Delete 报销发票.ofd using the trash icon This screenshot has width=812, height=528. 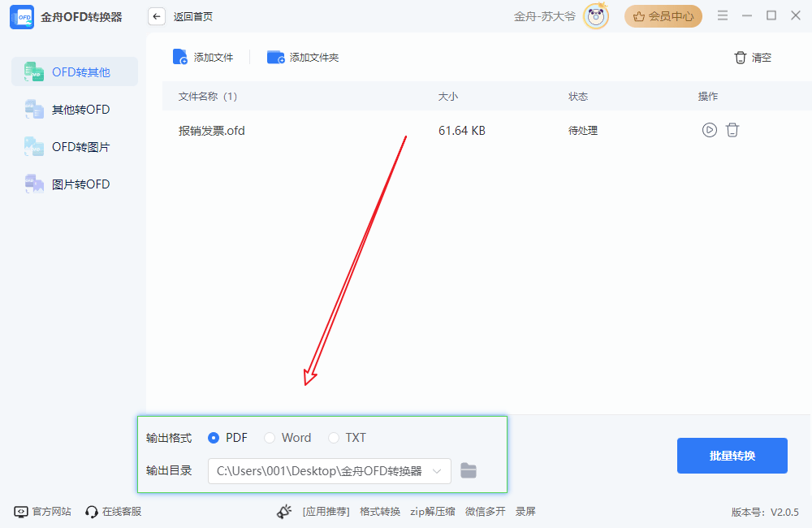[732, 129]
